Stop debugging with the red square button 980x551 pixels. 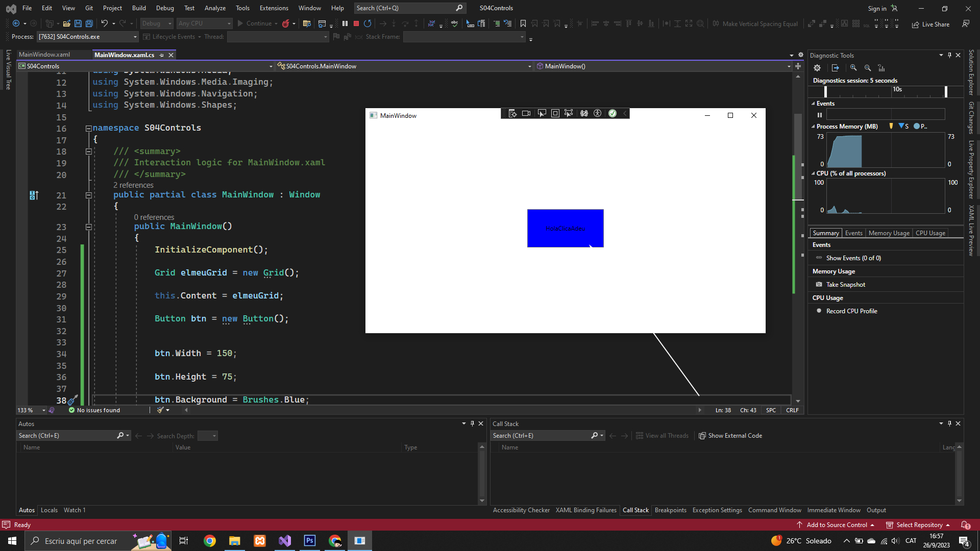(356, 23)
